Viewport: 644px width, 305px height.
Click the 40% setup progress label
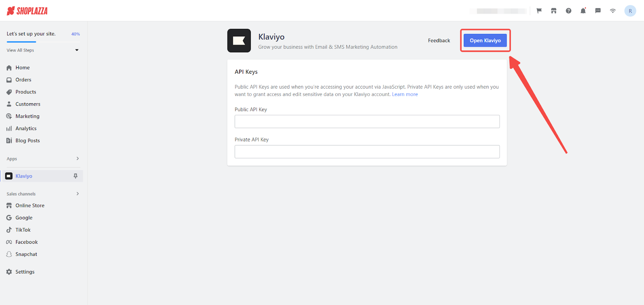coord(76,34)
